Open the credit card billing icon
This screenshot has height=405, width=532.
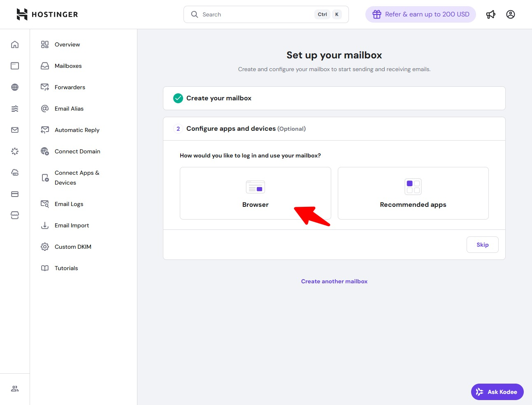[x=15, y=194]
